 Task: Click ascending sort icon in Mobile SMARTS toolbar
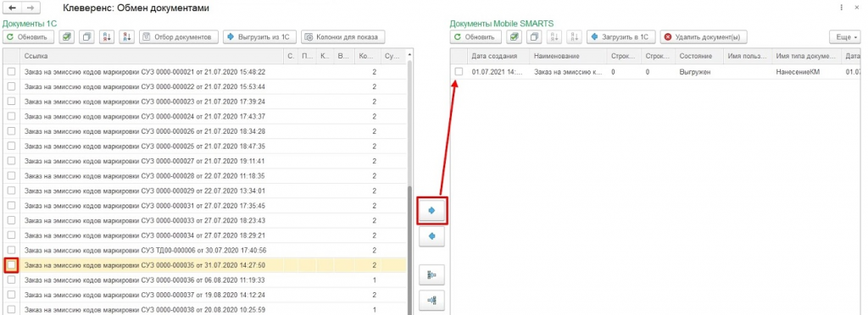tap(554, 37)
